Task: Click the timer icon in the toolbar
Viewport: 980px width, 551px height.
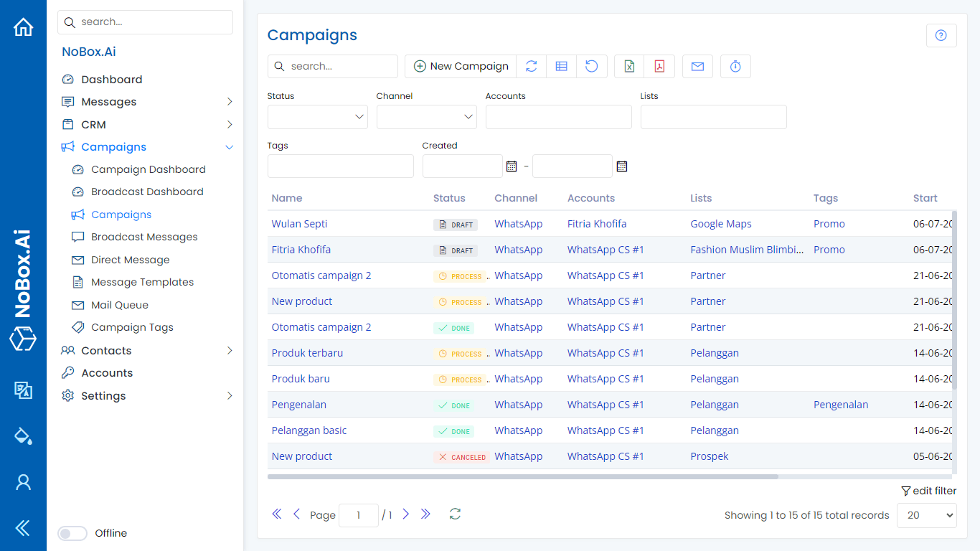Action: tap(735, 66)
